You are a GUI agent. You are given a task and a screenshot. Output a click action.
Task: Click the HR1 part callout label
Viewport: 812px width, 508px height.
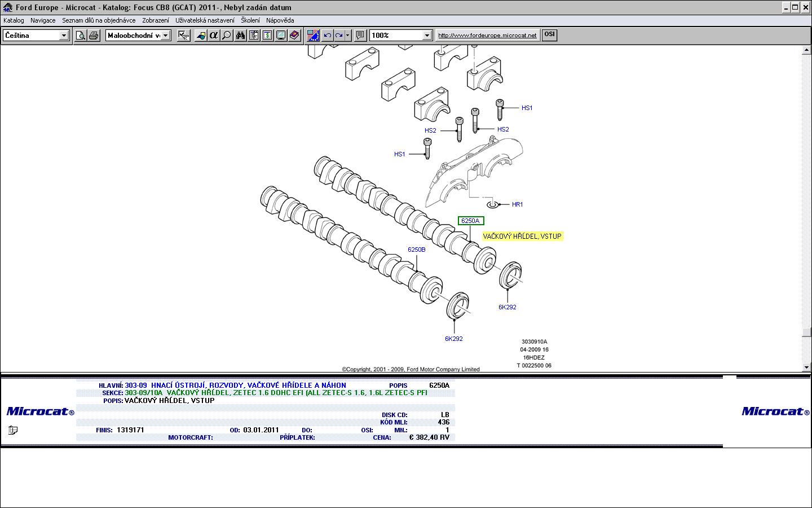tap(517, 204)
